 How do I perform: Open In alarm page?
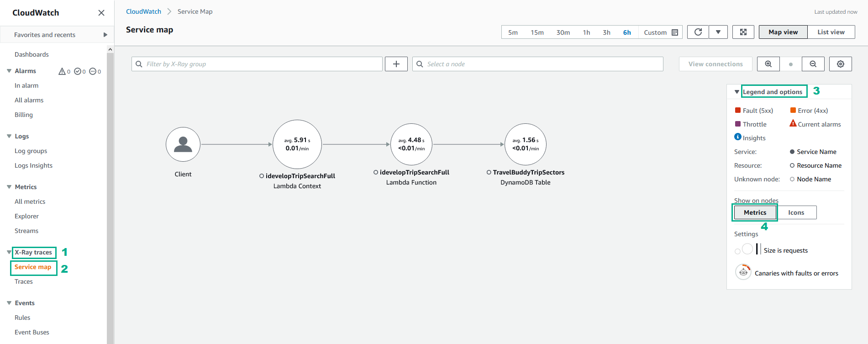pos(26,85)
